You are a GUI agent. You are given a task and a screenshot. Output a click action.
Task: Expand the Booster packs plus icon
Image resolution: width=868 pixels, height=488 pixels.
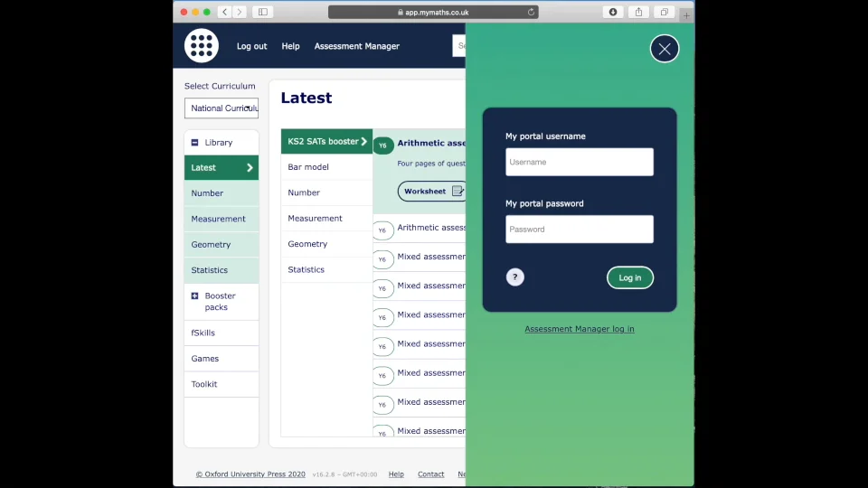click(195, 296)
